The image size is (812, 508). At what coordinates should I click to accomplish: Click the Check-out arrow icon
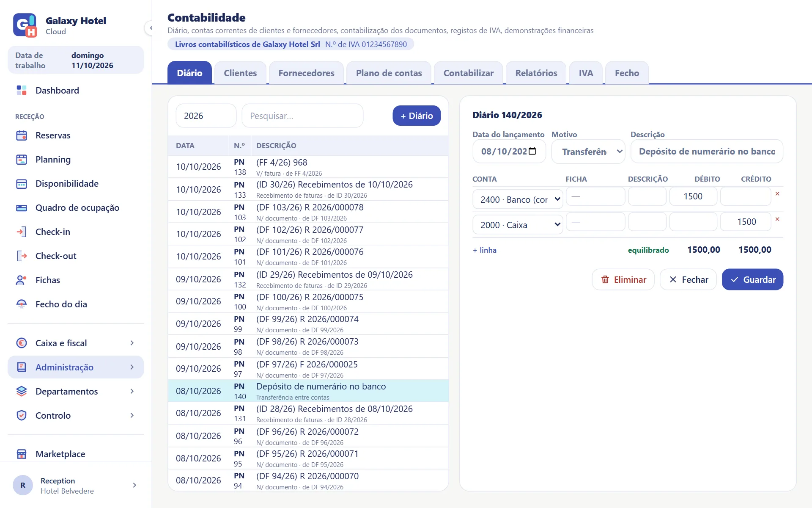pyautogui.click(x=22, y=256)
